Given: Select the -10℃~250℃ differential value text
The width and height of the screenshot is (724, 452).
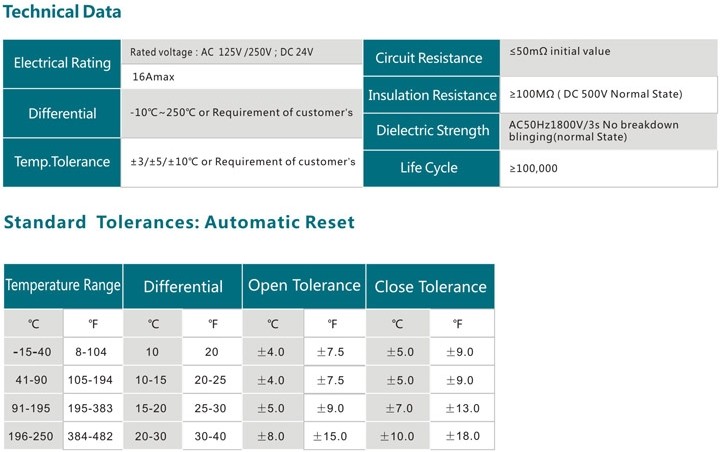Looking at the screenshot, I should coord(241,113).
